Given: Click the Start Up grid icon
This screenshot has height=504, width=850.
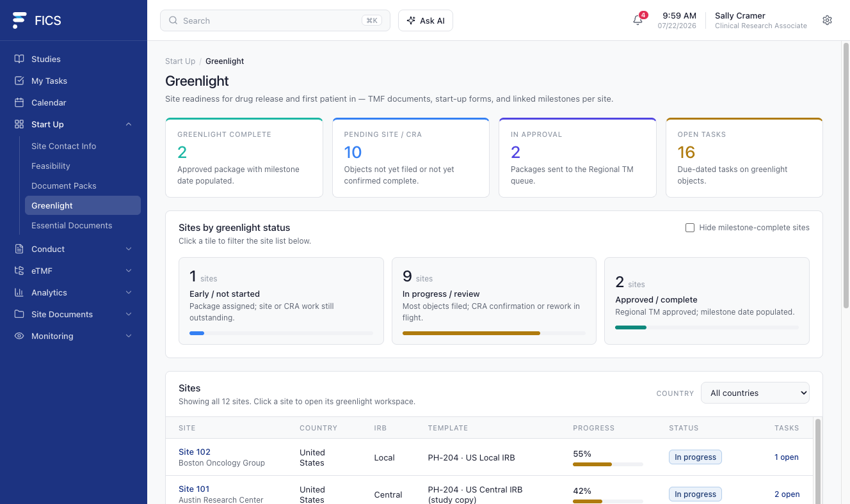Looking at the screenshot, I should [x=19, y=124].
